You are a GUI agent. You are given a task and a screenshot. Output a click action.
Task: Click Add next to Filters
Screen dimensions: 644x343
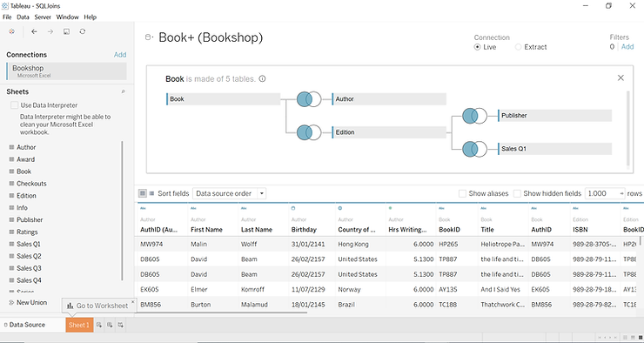pos(627,47)
